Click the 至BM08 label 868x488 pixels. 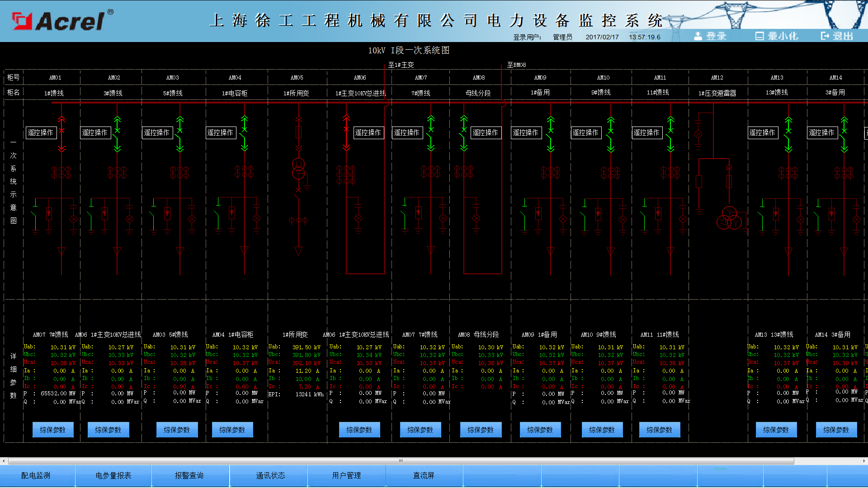(516, 65)
